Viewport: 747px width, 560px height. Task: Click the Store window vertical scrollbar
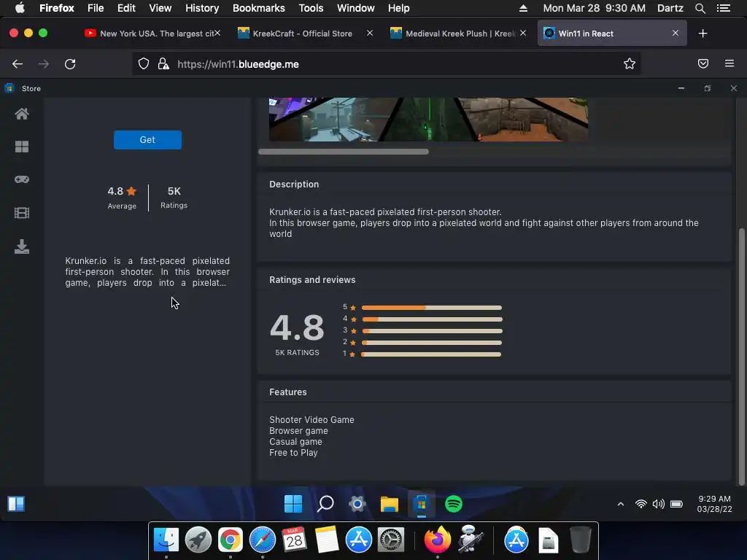coord(741,357)
